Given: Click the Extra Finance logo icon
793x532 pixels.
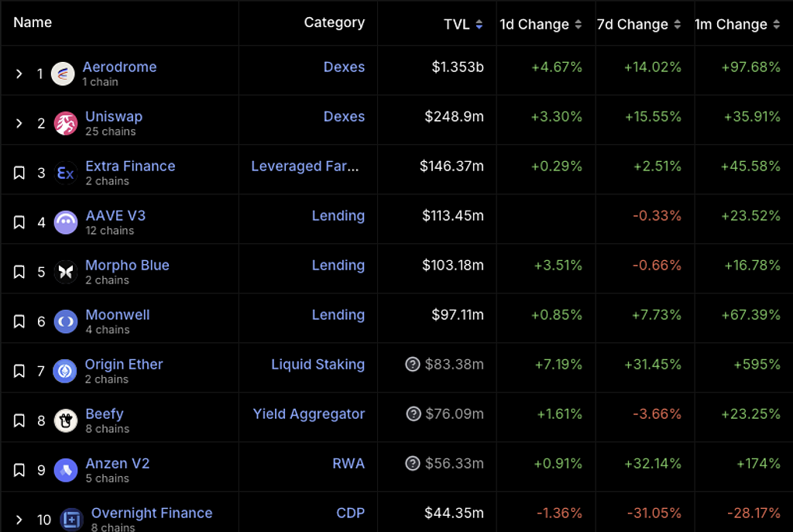Looking at the screenshot, I should (66, 173).
